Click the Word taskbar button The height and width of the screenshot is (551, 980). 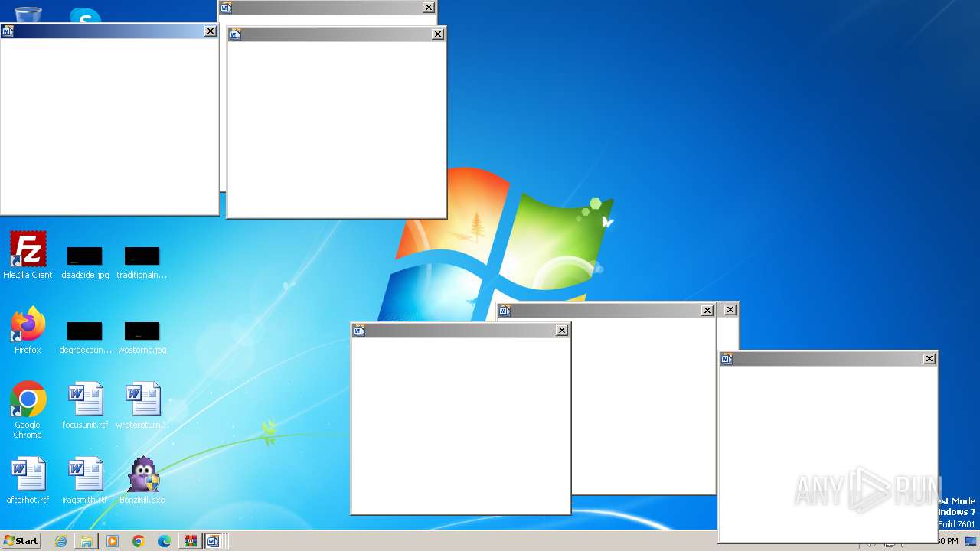tap(215, 541)
